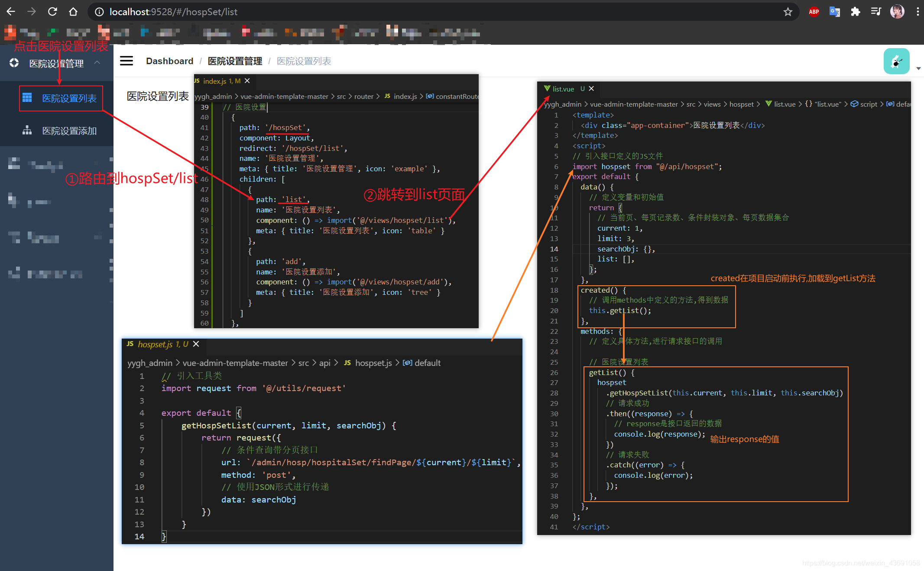
Task: Open the extensions puzzle icon
Action: (x=855, y=12)
